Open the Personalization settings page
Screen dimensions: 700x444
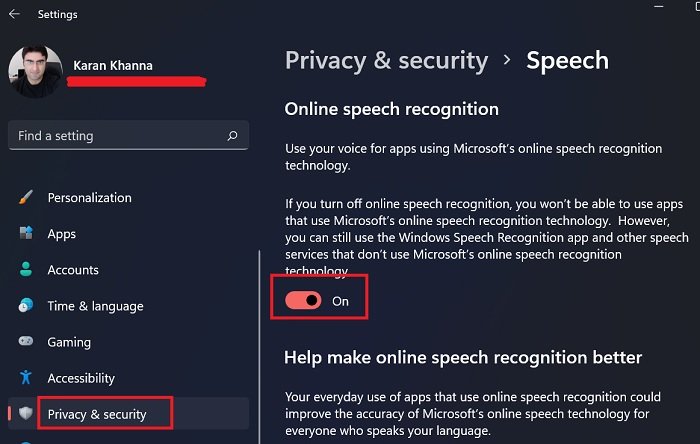(89, 198)
